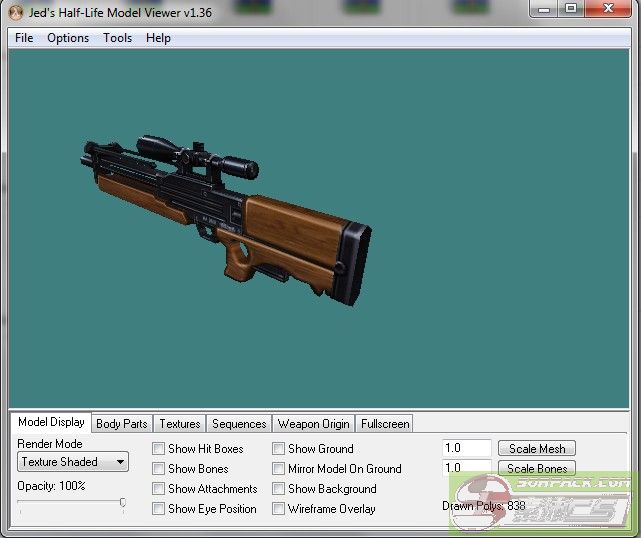Enable Show Hit Boxes checkbox
The height and width of the screenshot is (538, 641).
click(x=159, y=449)
